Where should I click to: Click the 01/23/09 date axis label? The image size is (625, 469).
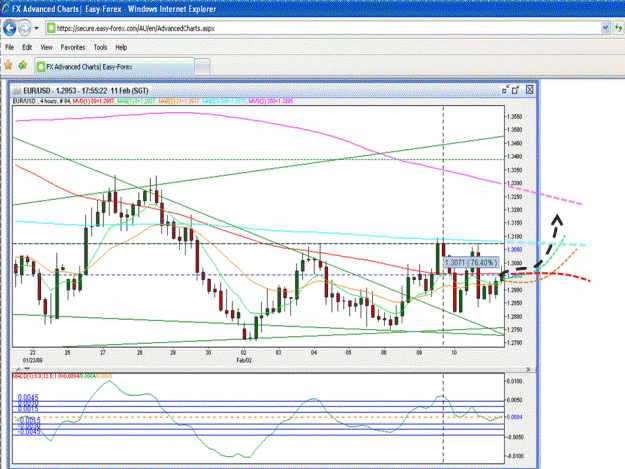tap(33, 360)
